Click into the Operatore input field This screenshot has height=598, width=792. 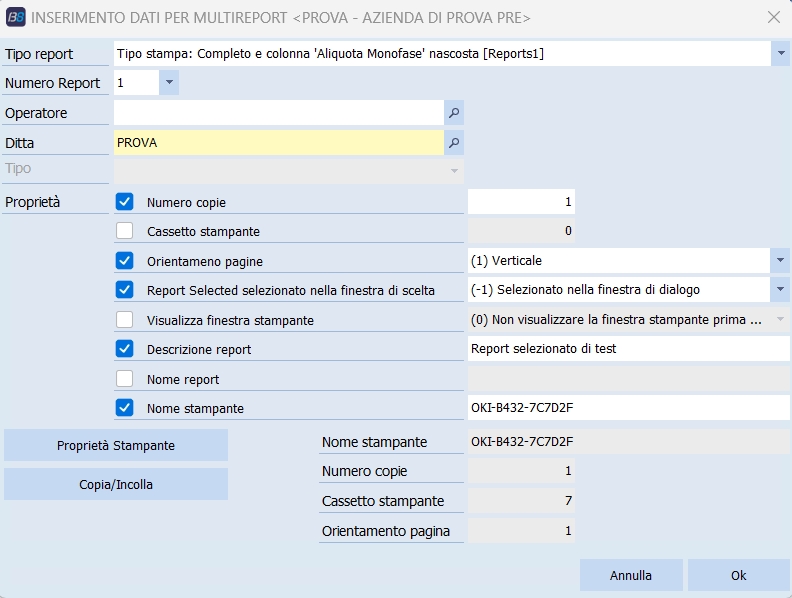click(278, 113)
